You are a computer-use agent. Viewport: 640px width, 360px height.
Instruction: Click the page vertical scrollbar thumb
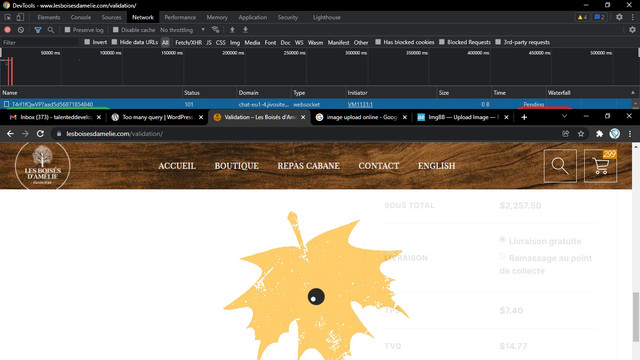[x=636, y=316]
